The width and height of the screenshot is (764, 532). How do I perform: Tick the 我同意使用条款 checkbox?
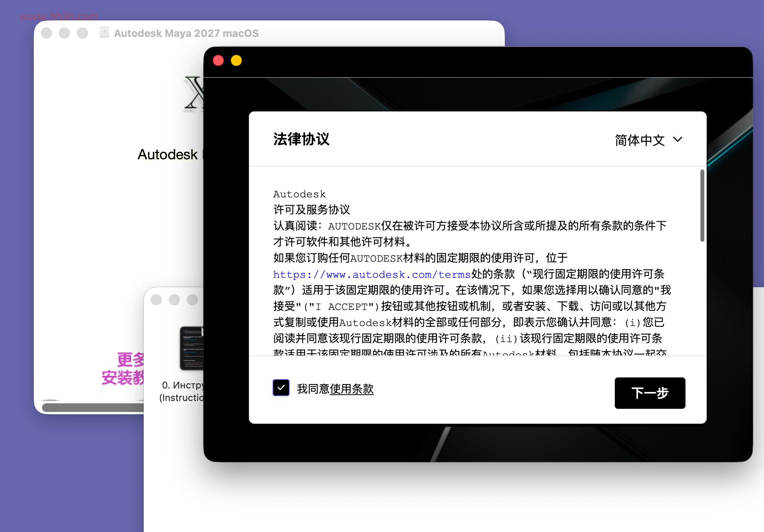tap(281, 388)
